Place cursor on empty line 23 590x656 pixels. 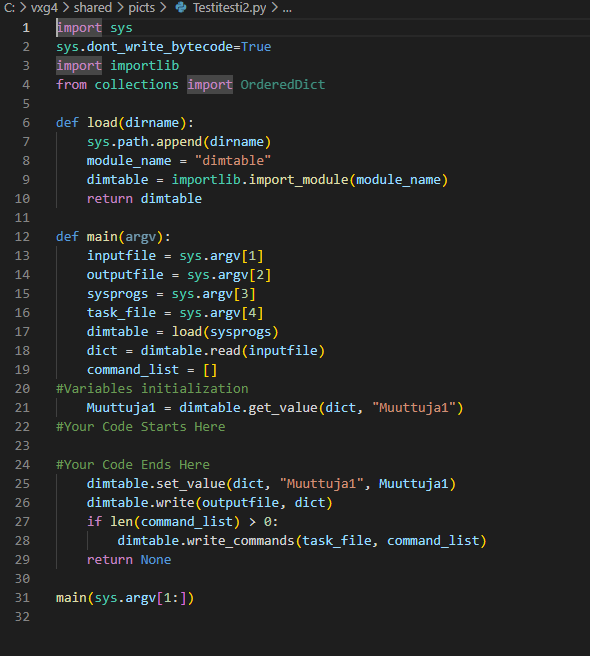(x=293, y=446)
